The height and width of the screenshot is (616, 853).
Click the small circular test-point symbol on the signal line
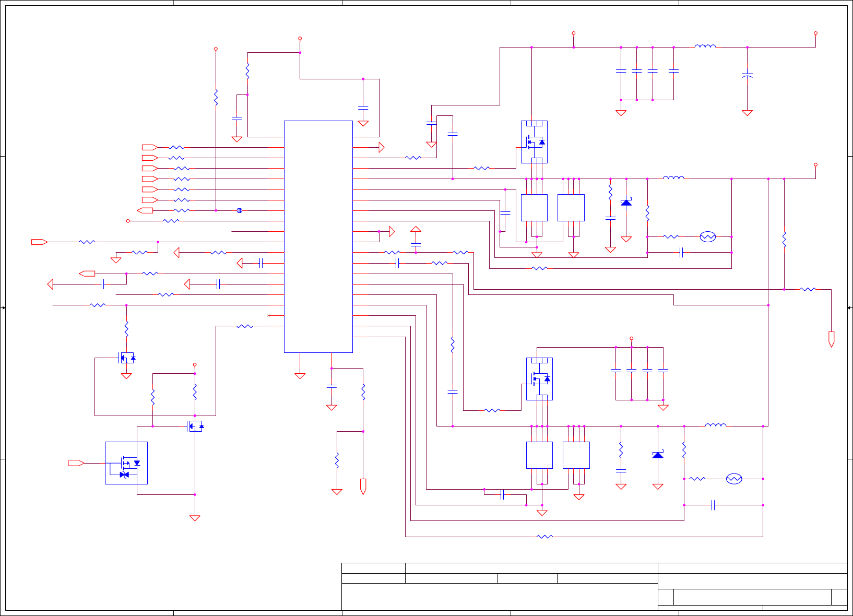click(x=240, y=210)
